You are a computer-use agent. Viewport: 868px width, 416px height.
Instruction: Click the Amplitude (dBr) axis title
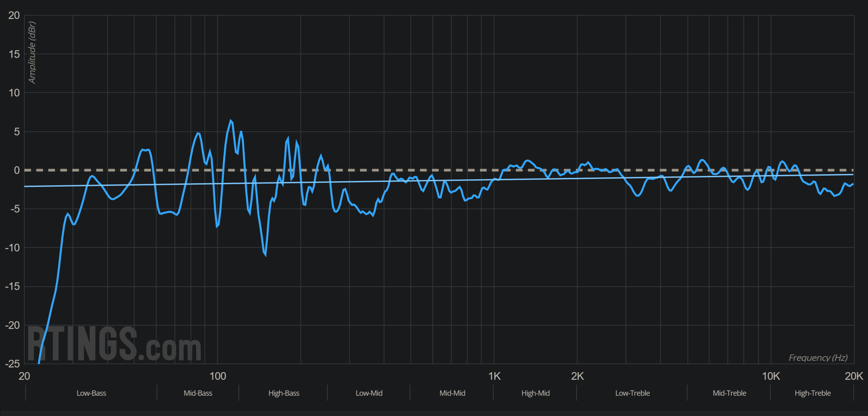click(32, 53)
